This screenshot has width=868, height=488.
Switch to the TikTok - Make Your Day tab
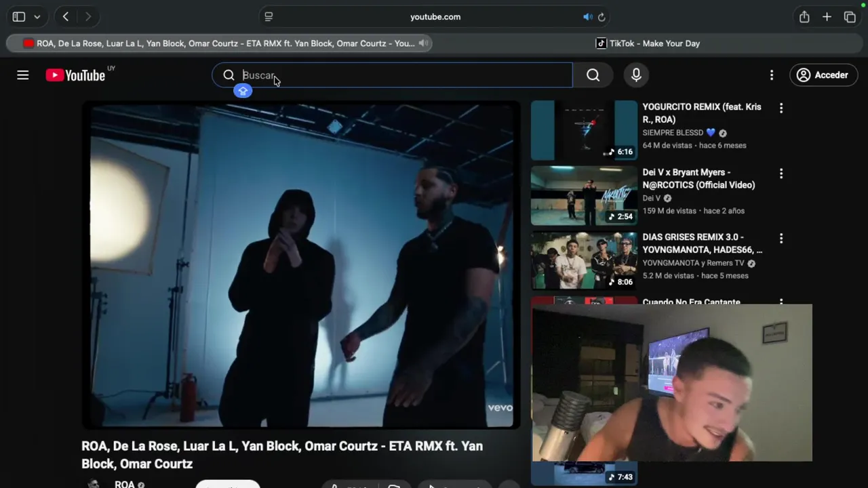pos(648,43)
